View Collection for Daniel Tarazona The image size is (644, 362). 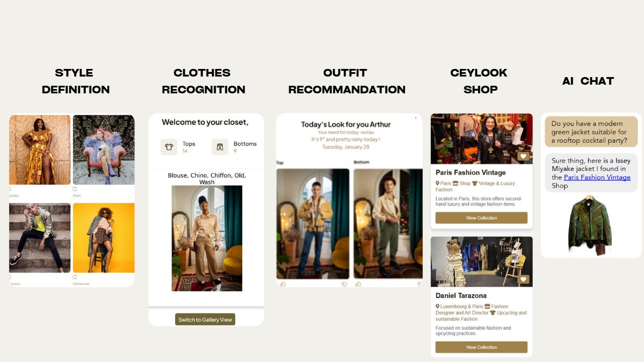pos(481,347)
